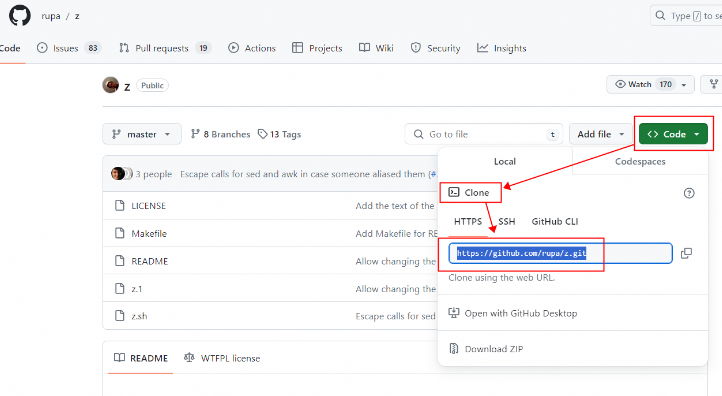Click the green Code button
Viewport: 722px width, 396px height.
[x=673, y=134]
